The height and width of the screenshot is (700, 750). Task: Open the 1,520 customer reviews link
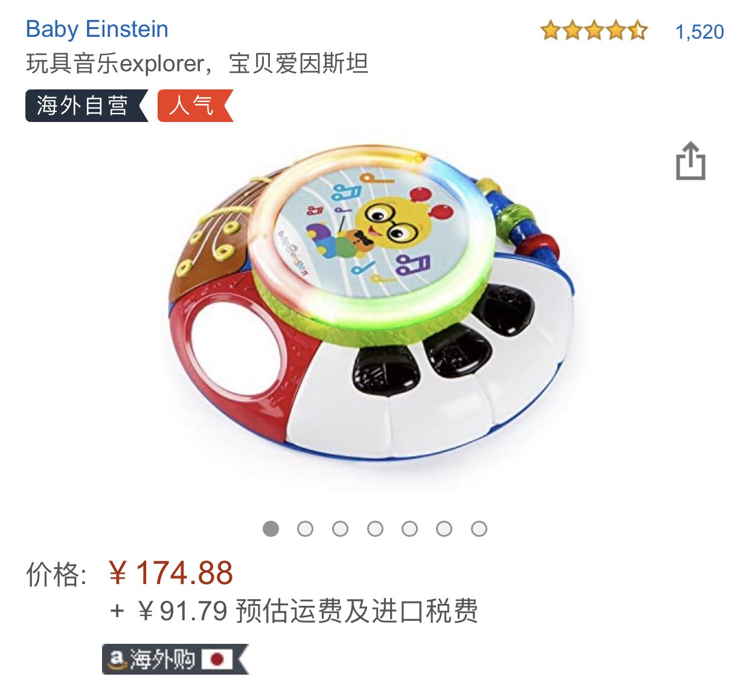pos(699,32)
